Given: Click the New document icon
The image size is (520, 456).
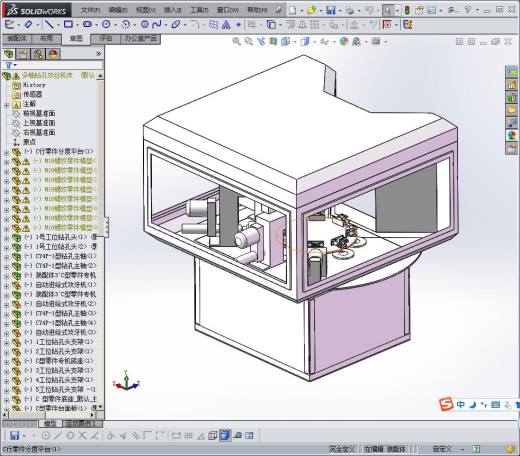Looking at the screenshot, I should coord(292,10).
